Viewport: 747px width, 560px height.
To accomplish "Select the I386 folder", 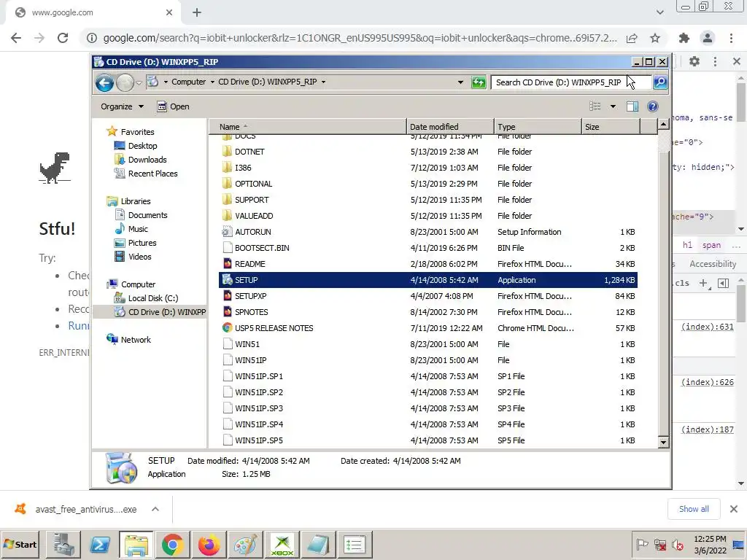I will pyautogui.click(x=427, y=168).
